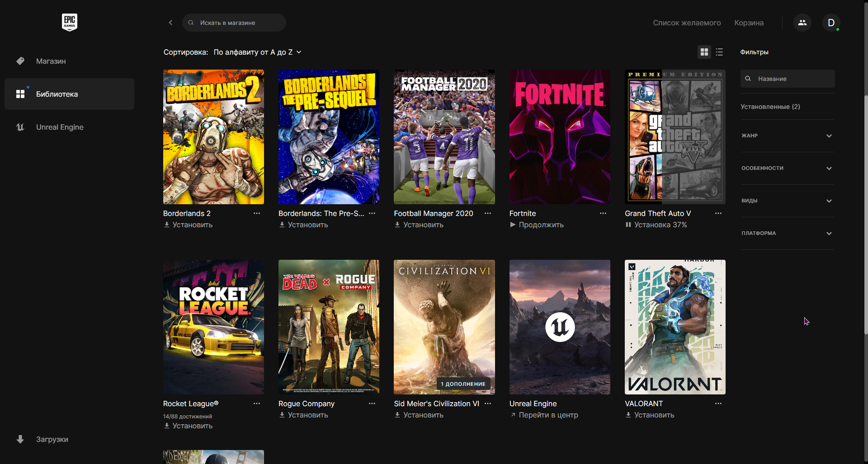Click the Epic Games logo

pos(70,22)
